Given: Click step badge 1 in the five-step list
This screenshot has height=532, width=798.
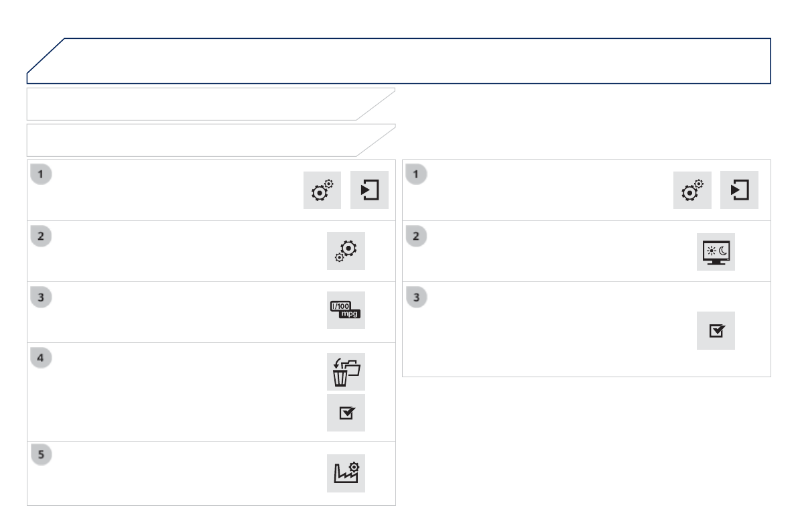Looking at the screenshot, I should 42,174.
